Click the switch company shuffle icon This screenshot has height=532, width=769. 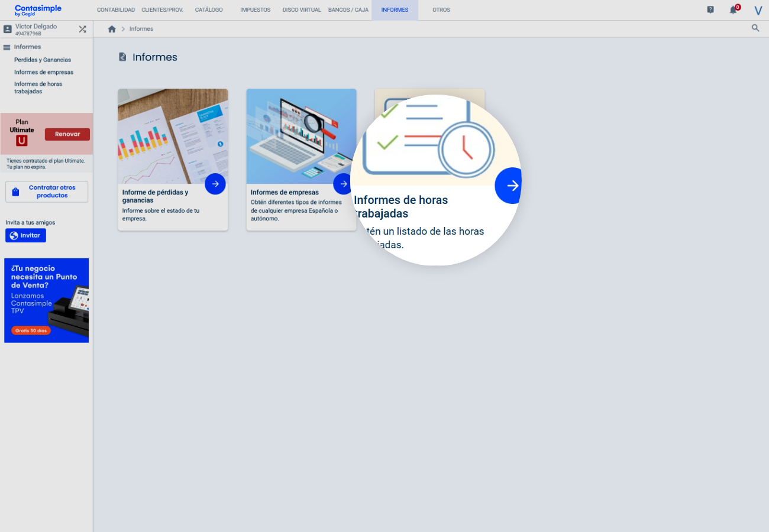(83, 29)
